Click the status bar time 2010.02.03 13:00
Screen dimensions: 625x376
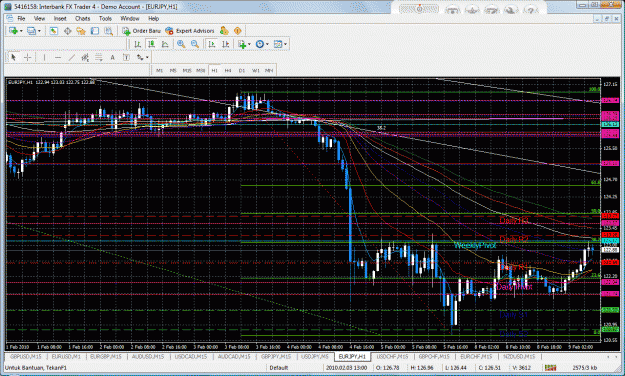(x=346, y=368)
